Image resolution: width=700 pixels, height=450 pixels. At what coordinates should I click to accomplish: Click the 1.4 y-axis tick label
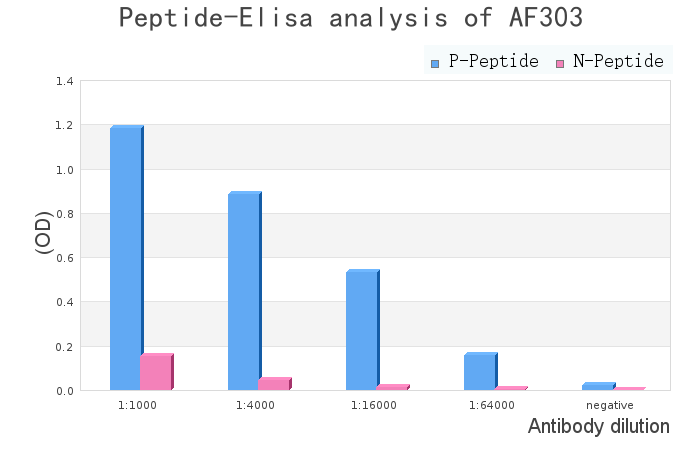click(64, 81)
